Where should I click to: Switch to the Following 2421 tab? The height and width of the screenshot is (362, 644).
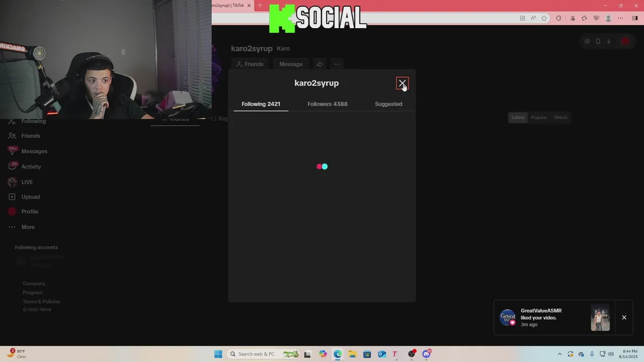click(261, 104)
